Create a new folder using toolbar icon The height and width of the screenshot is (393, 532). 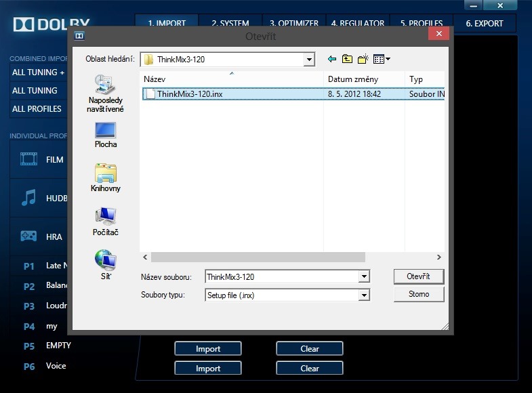[363, 60]
